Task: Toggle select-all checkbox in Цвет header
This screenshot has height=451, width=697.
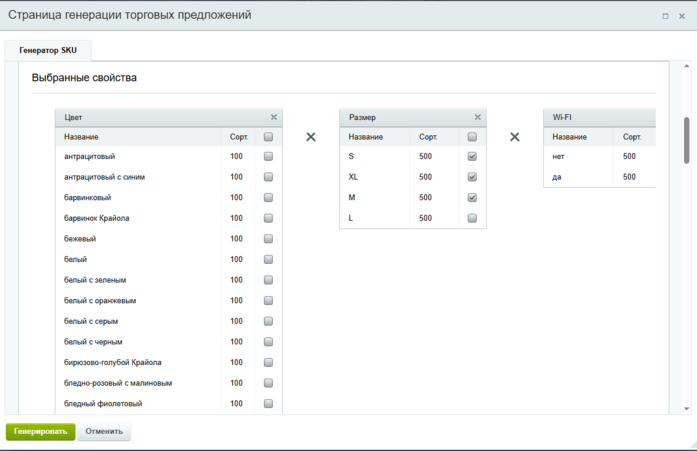Action: point(268,137)
